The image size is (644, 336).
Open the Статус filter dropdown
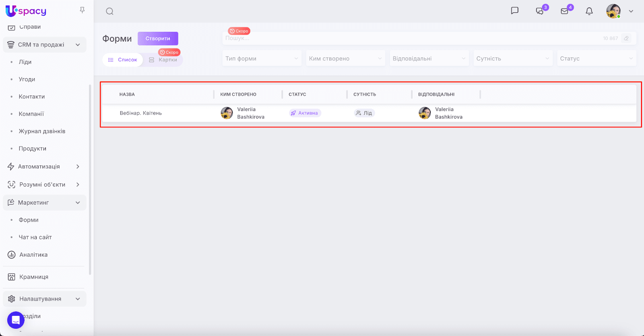pos(597,58)
